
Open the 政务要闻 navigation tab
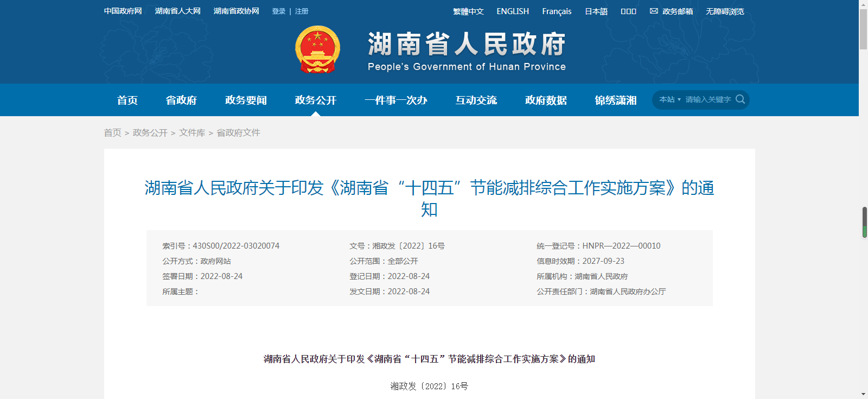click(246, 100)
